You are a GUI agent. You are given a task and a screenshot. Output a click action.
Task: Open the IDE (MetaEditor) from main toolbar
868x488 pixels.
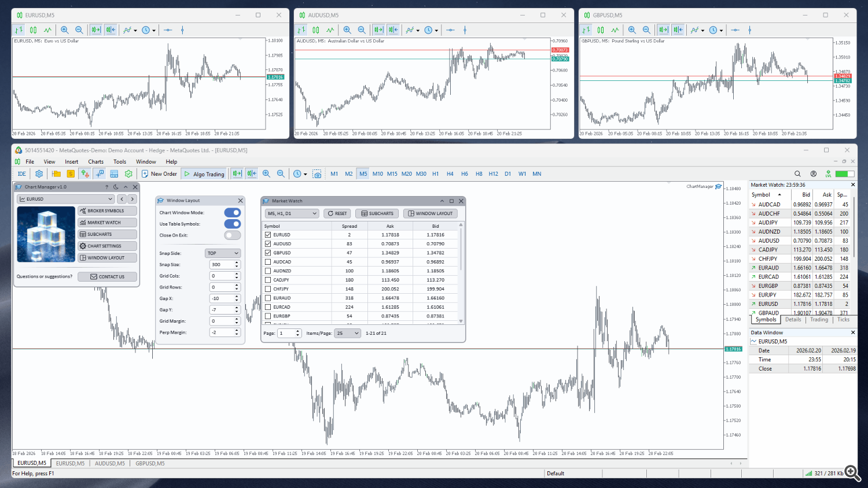(22, 173)
